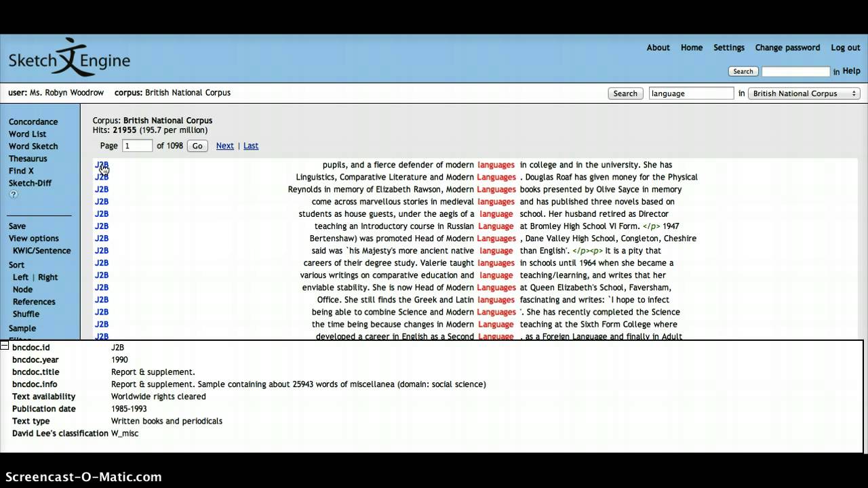Click keyword 'languages' after 'Greek and Latin'
The height and width of the screenshot is (488, 868).
496,300
